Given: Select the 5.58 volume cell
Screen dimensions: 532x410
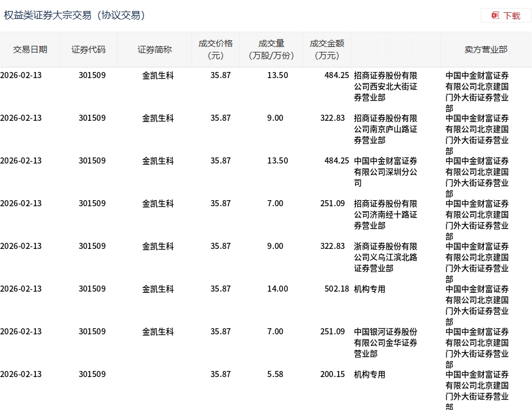Looking at the screenshot, I should click(275, 374).
